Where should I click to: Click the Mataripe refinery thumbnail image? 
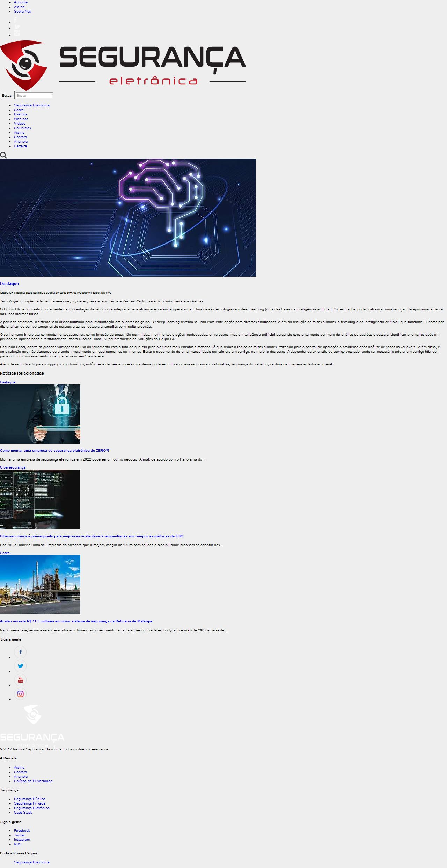[40, 585]
